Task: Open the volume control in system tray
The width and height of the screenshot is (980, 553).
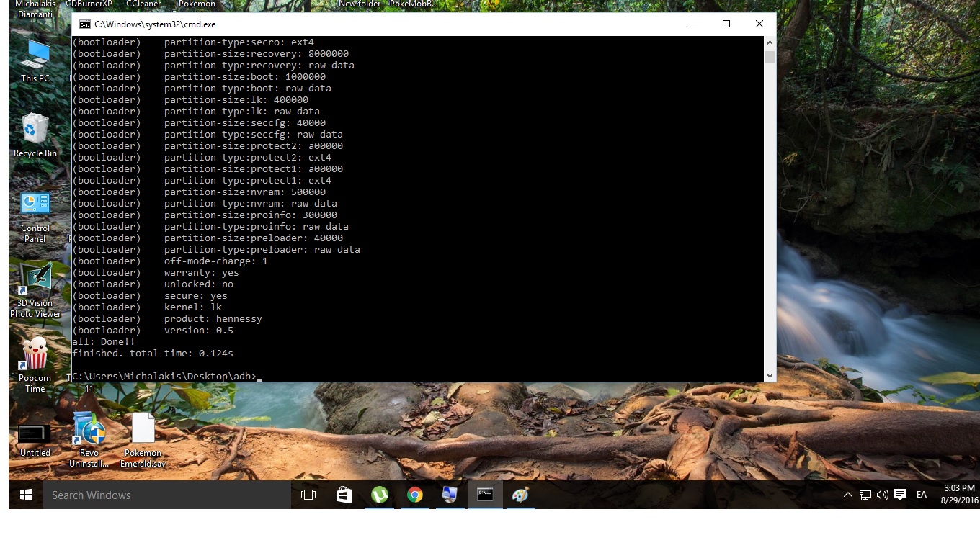Action: [x=882, y=495]
